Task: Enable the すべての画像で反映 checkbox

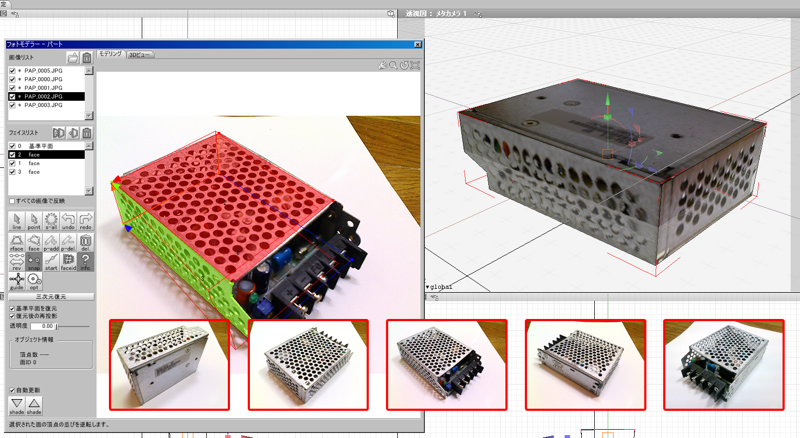Action: pos(12,201)
